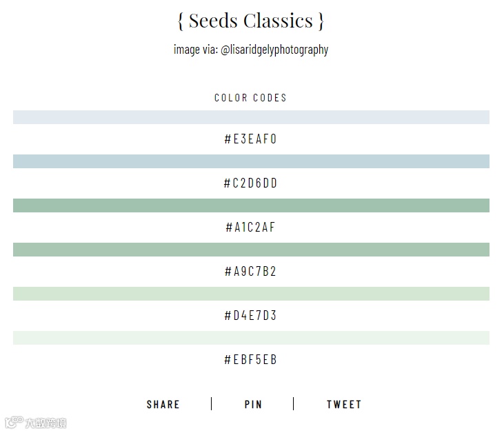Select the #EBF5EB hex code label
This screenshot has height=433, width=504.
(251, 360)
